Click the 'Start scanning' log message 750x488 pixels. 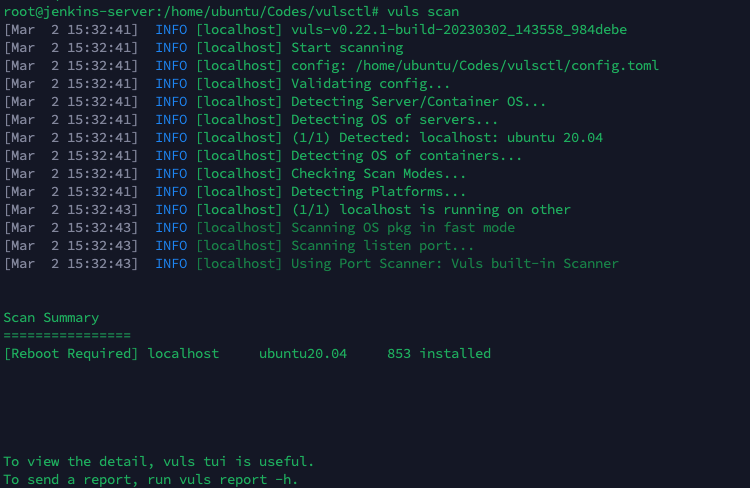(347, 48)
